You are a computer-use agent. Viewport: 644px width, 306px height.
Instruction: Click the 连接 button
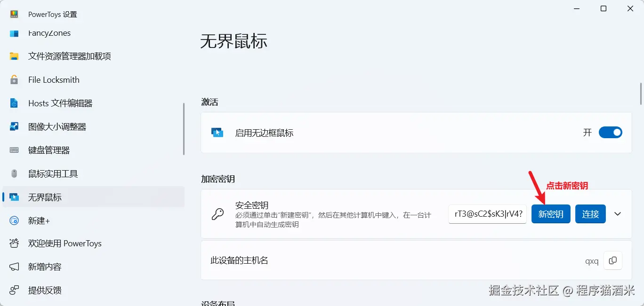pyautogui.click(x=590, y=214)
